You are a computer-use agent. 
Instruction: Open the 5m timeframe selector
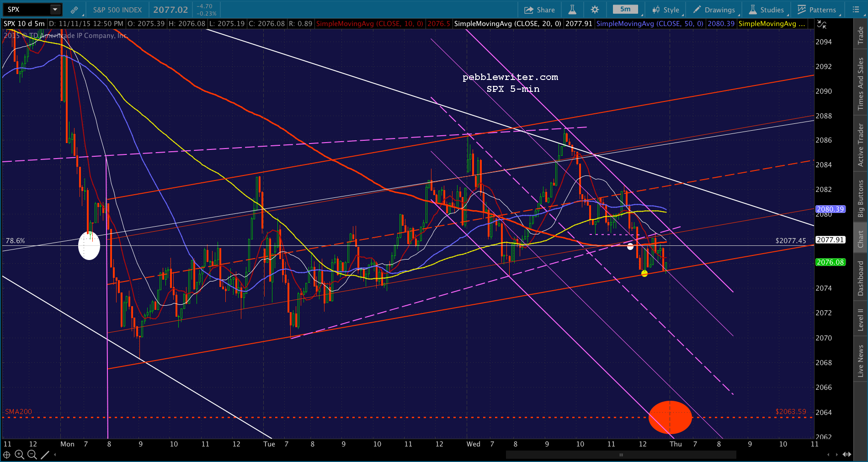pos(626,10)
